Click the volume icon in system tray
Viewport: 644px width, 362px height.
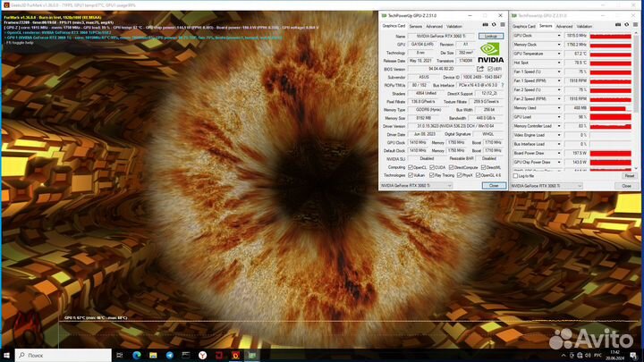point(588,355)
